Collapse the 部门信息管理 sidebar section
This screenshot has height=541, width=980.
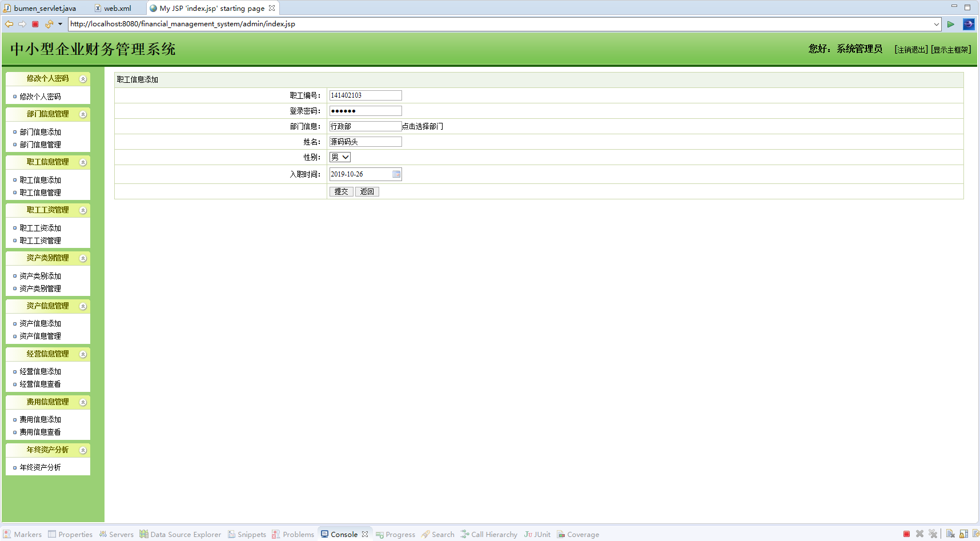click(83, 114)
